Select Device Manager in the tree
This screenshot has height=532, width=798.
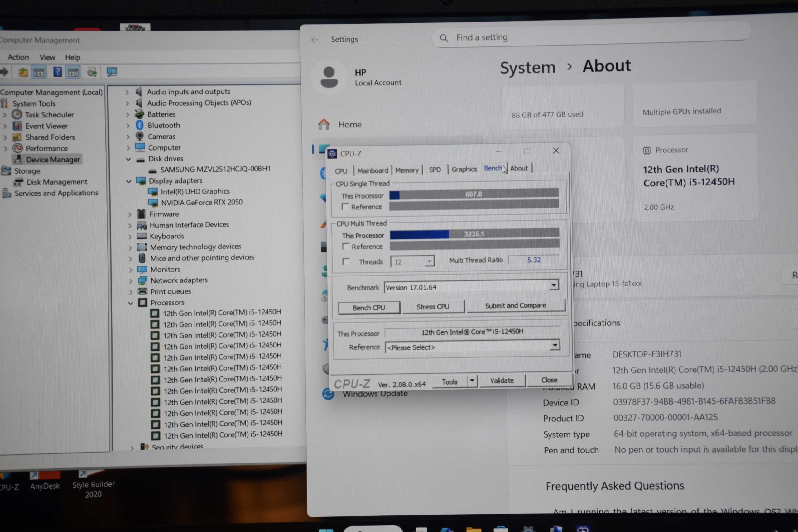[x=53, y=160]
